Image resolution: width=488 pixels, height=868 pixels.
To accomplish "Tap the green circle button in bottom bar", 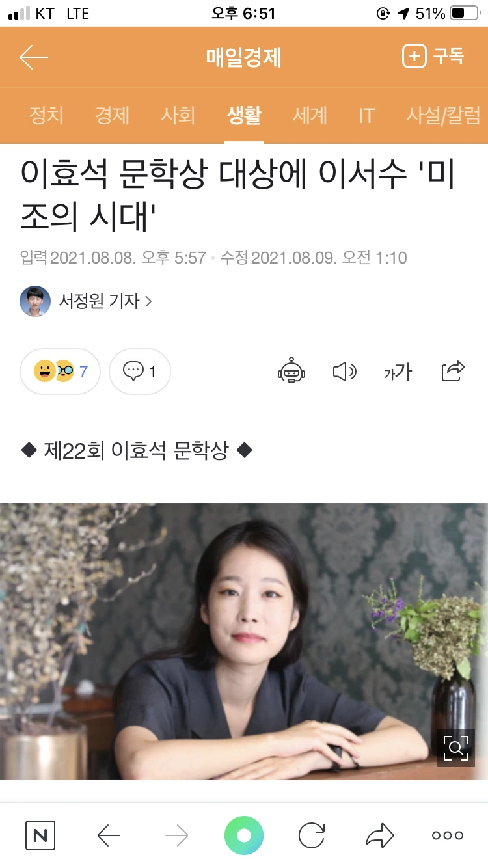I will [244, 835].
